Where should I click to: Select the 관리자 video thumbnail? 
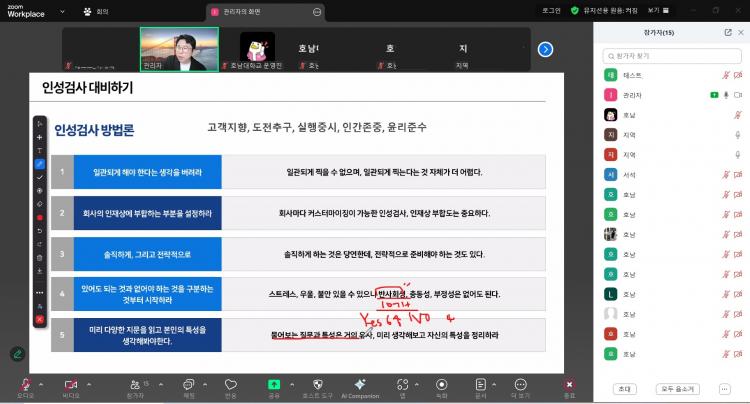tap(179, 49)
